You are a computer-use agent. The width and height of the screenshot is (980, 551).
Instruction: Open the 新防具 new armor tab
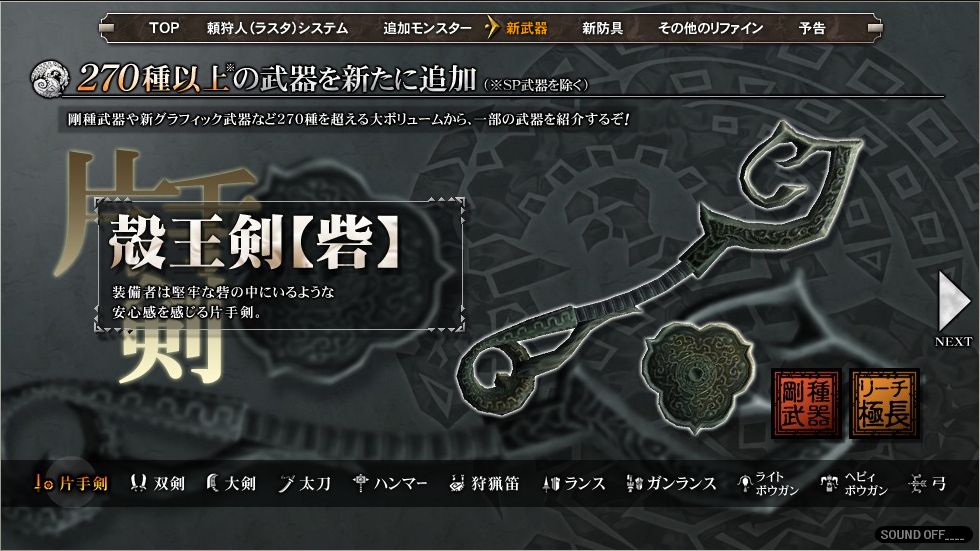(602, 28)
